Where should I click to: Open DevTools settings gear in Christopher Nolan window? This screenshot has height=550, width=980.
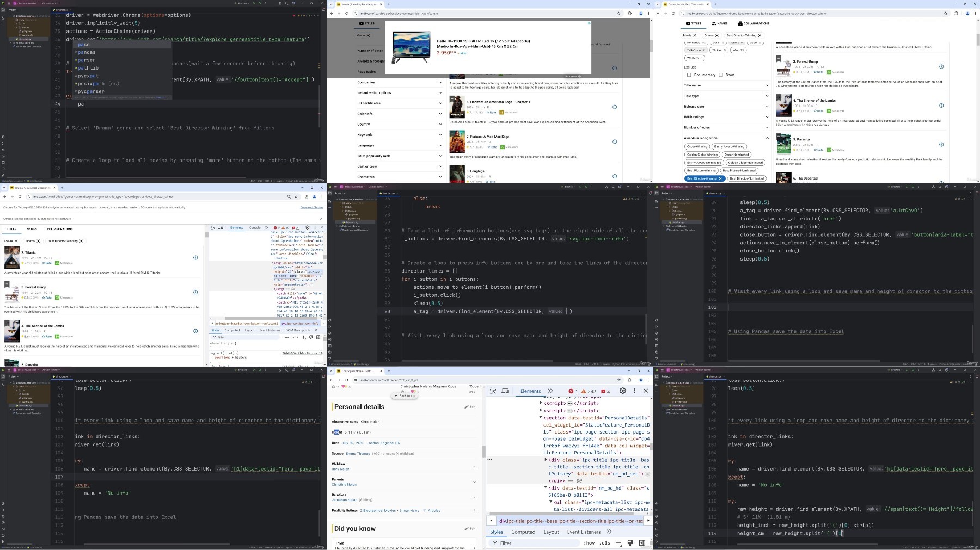pos(623,391)
